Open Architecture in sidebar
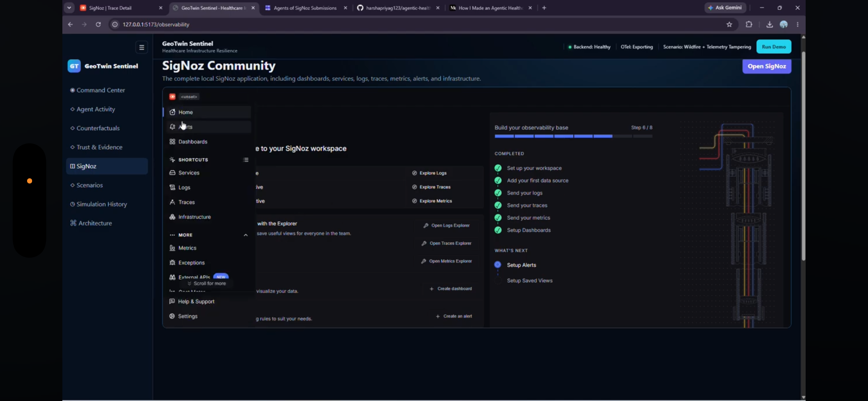868x401 pixels. pos(107,223)
